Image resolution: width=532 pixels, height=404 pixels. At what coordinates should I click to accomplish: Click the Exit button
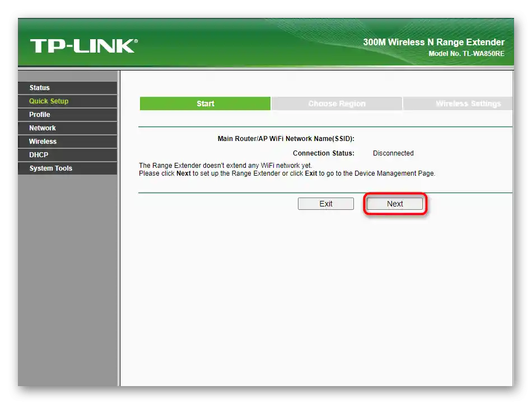[x=326, y=204]
